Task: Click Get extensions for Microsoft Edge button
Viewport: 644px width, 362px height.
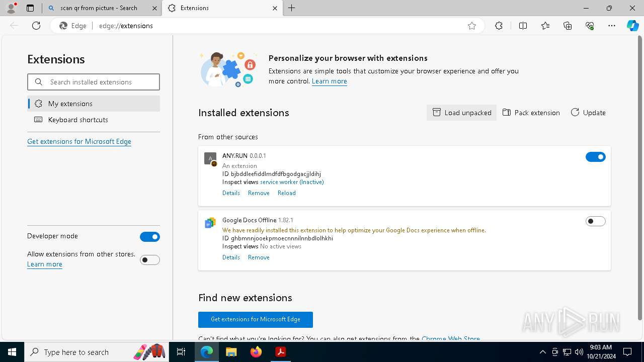Action: coord(256,320)
